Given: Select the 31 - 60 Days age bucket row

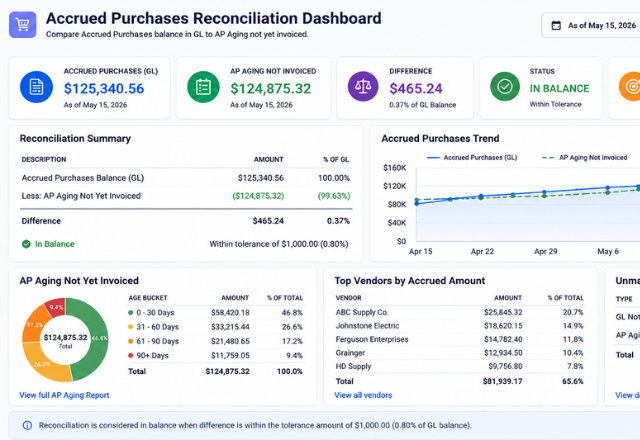Looking at the screenshot, I should [x=216, y=327].
